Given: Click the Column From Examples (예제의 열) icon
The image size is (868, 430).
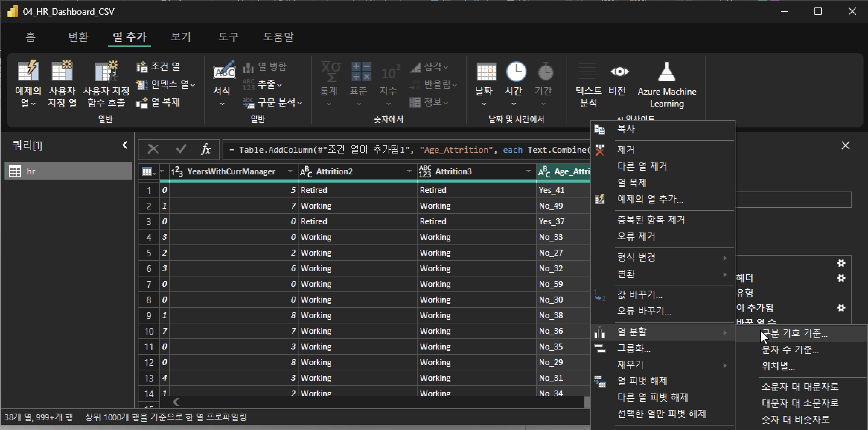Looking at the screenshot, I should coord(28,71).
